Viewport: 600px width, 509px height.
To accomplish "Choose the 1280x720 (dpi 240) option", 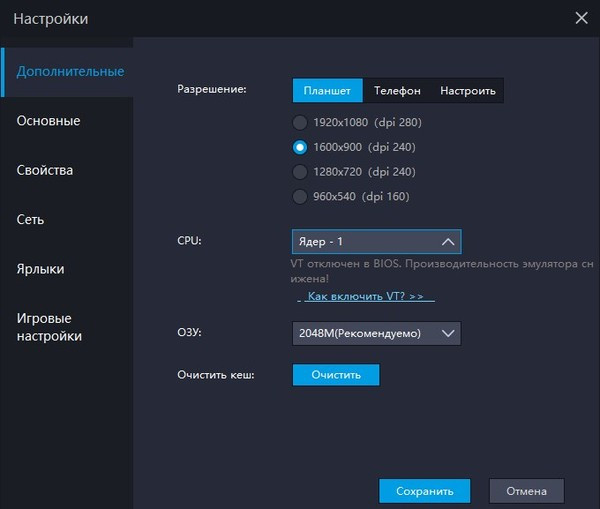I will tap(300, 172).
